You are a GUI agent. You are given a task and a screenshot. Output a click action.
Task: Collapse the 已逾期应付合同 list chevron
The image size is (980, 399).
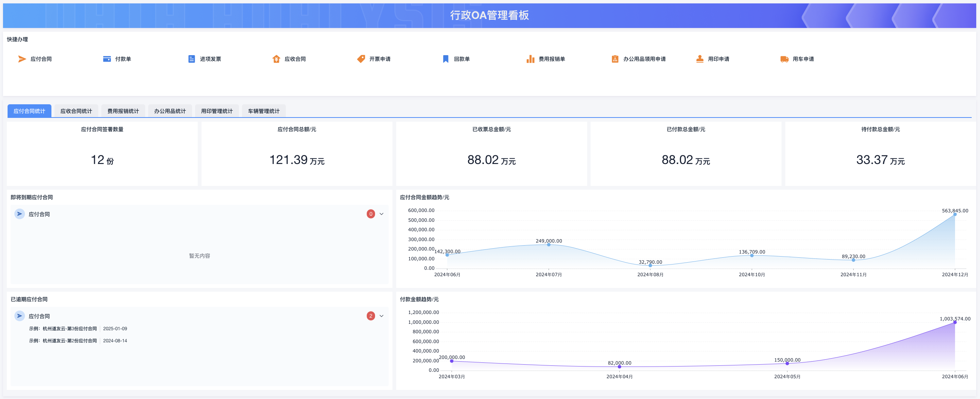tap(381, 316)
